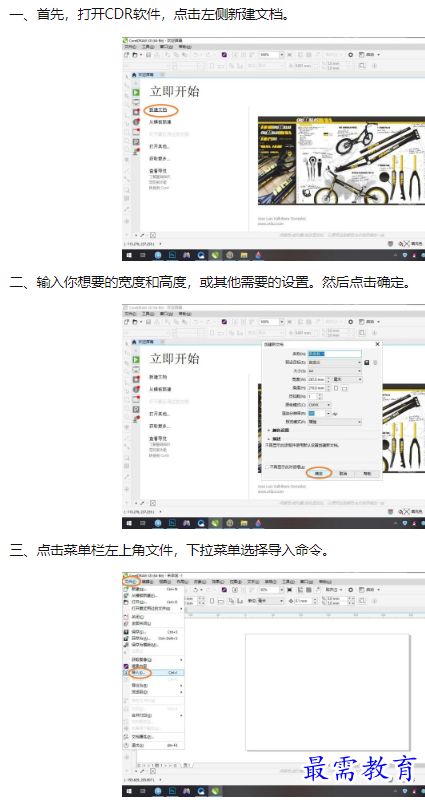Click purple Search Content icon, step 1 toolbar
This screenshot has width=425, height=800.
[x=224, y=55]
